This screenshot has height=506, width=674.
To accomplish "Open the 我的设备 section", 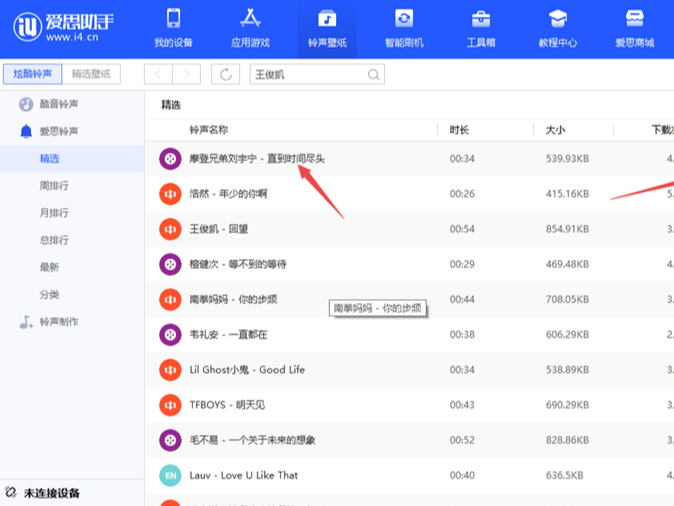I will click(x=173, y=28).
